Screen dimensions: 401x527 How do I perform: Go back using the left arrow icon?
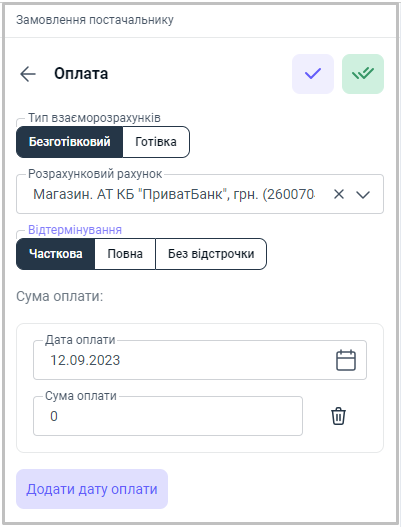point(28,74)
